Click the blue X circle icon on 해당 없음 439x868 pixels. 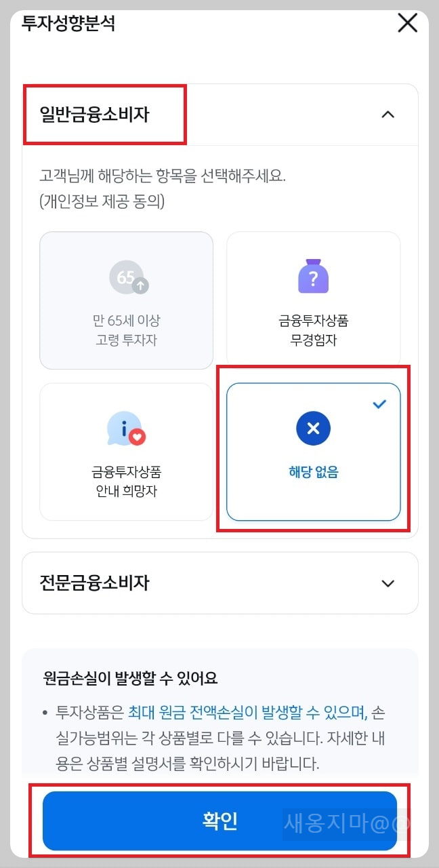(x=312, y=429)
